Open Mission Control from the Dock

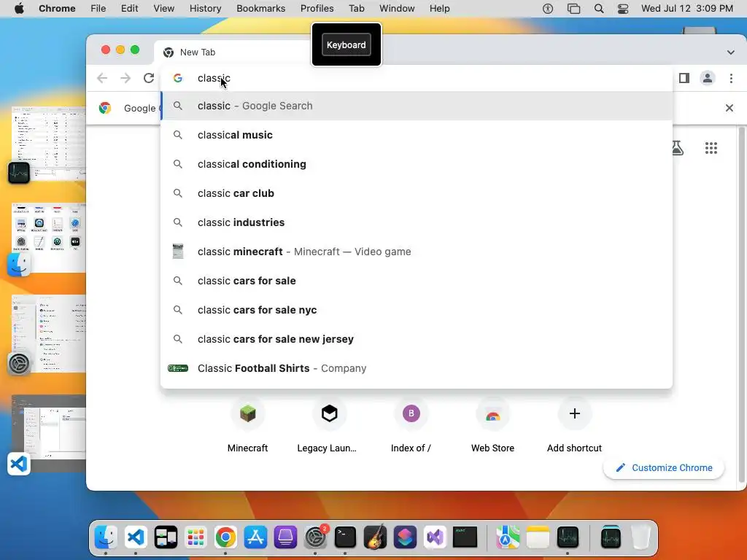tap(166, 537)
